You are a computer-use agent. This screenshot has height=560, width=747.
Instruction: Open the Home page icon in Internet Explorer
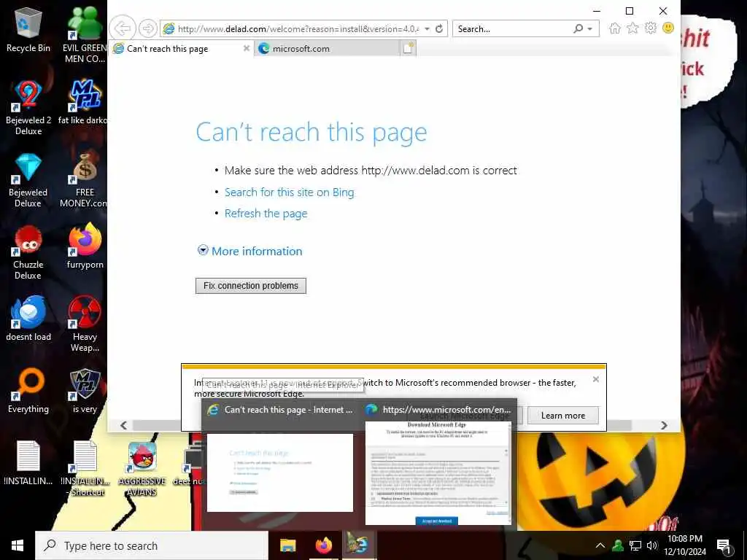(615, 28)
